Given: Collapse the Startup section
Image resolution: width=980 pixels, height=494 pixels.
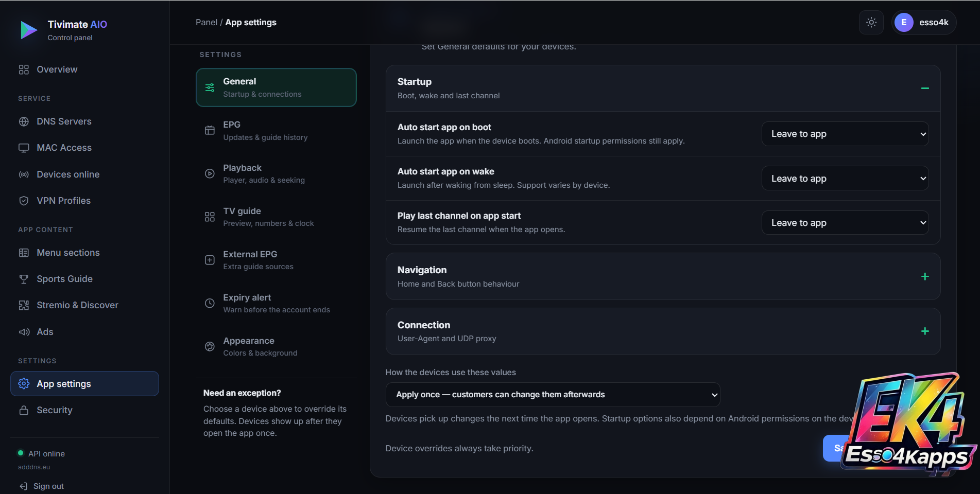Looking at the screenshot, I should pos(925,89).
